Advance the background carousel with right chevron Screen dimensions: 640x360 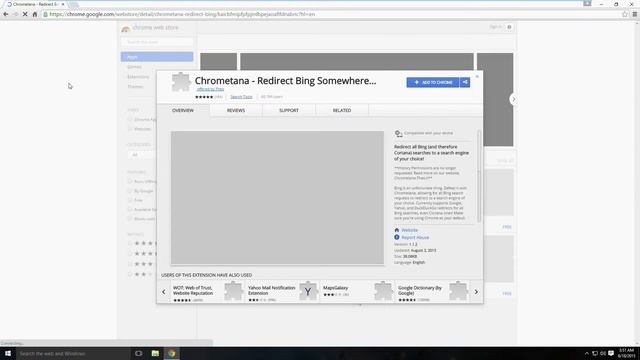513,99
